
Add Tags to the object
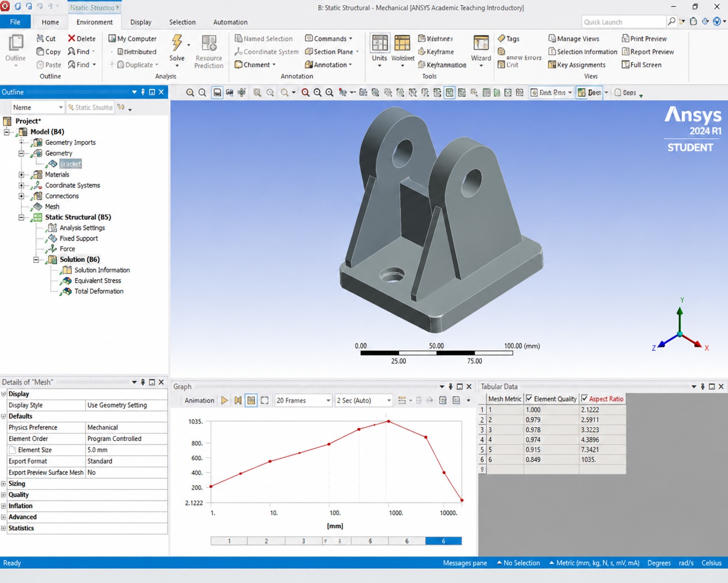[x=508, y=38]
